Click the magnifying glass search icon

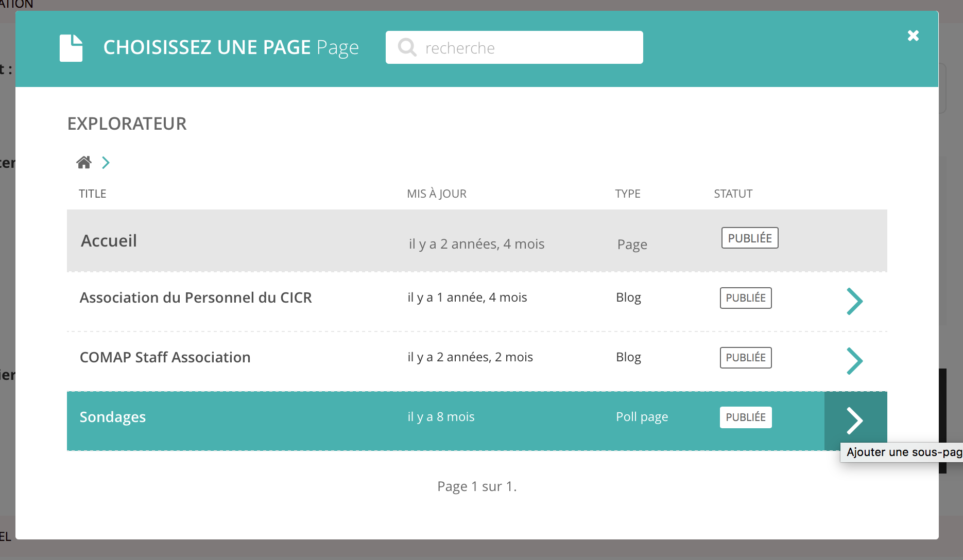pos(407,47)
